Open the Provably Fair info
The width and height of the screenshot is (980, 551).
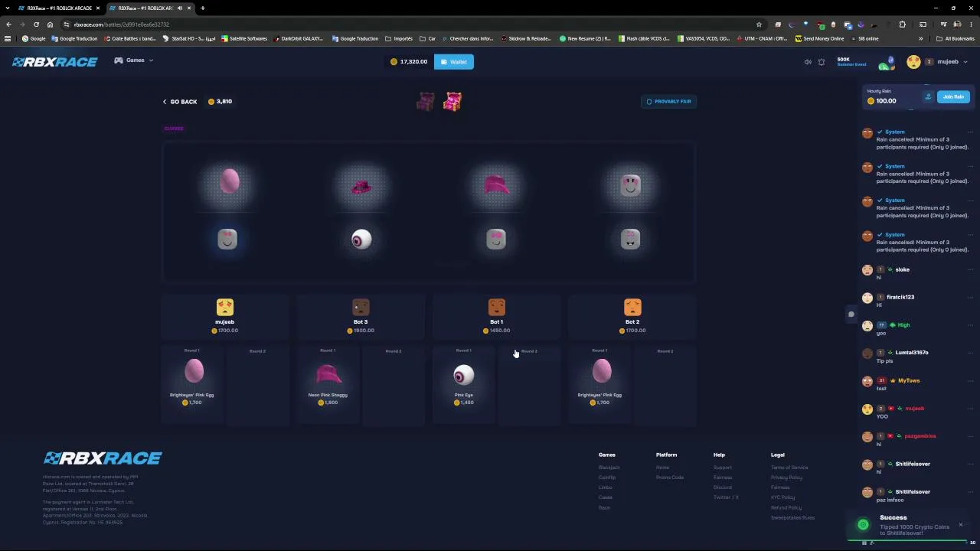tap(668, 101)
